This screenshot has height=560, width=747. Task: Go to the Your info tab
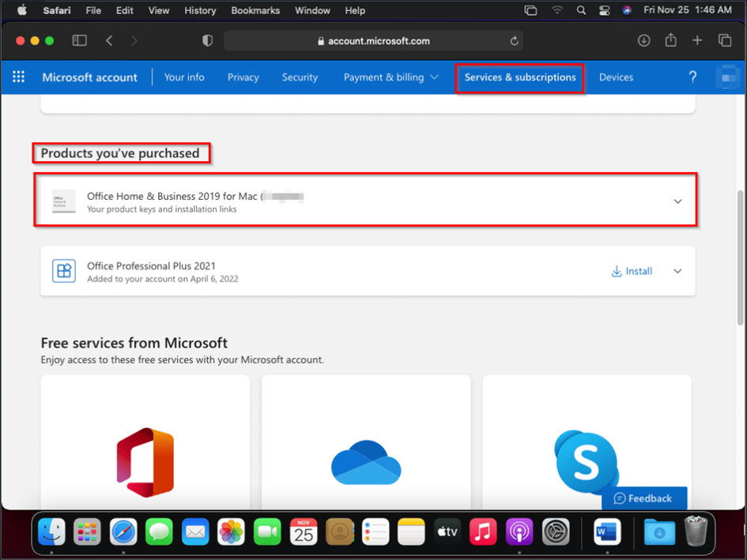184,77
